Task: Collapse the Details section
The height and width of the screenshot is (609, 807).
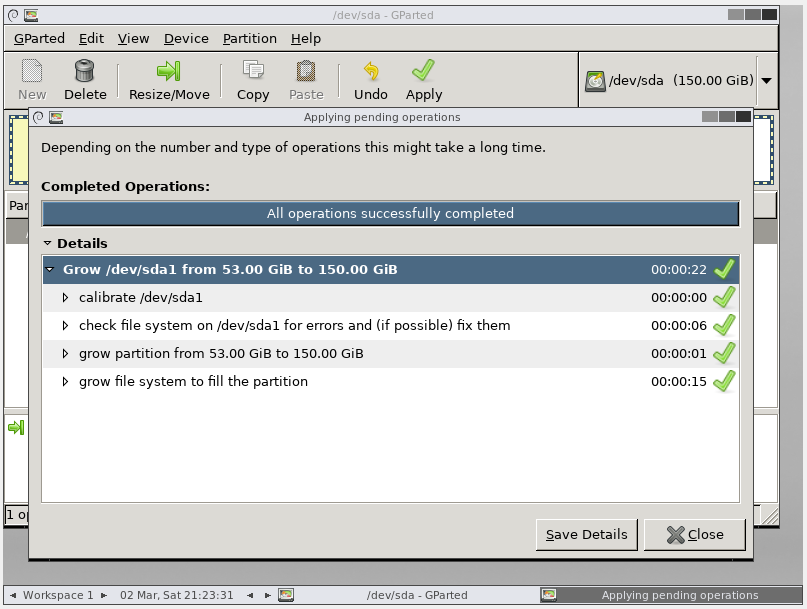Action: pyautogui.click(x=48, y=243)
